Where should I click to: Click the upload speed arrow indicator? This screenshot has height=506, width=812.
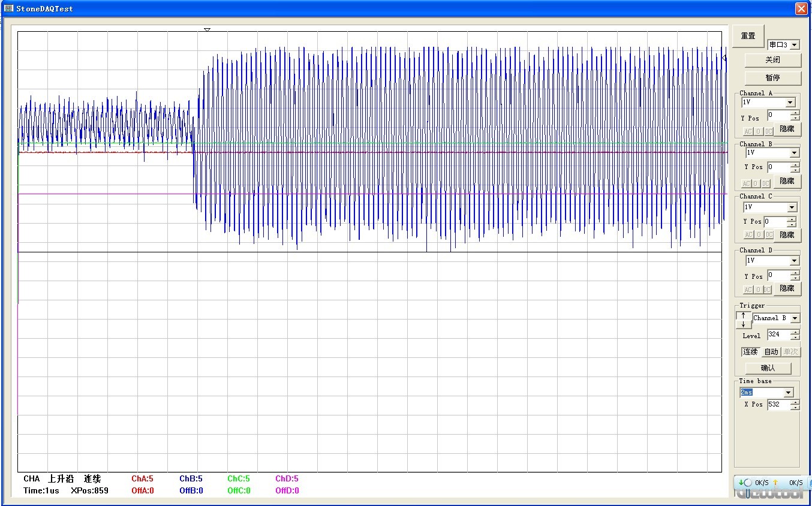point(775,482)
